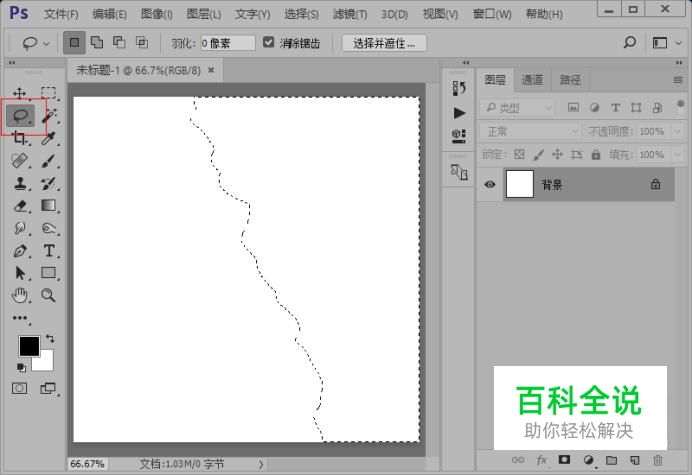Click the feather value input field
Viewport: 692px width, 475px height.
tap(228, 43)
